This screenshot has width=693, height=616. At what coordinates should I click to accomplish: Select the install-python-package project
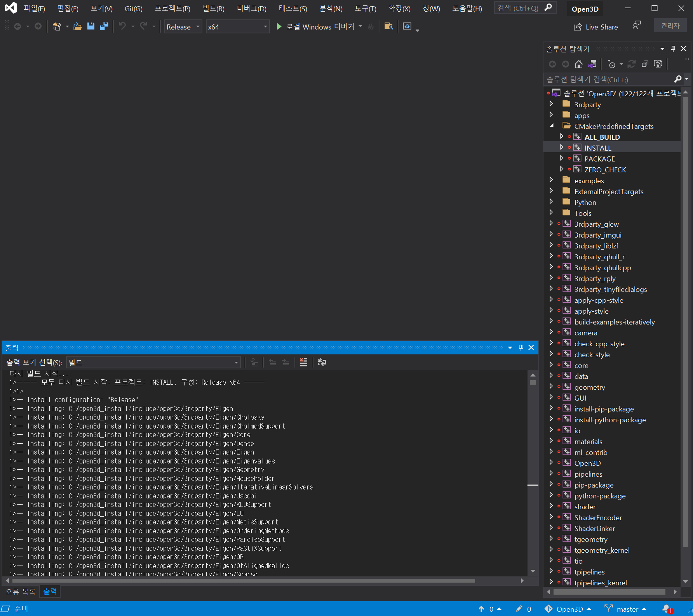click(610, 420)
